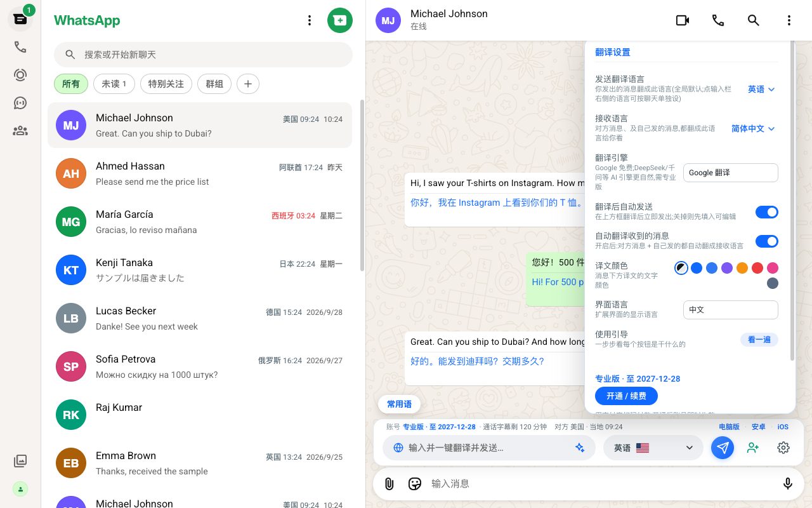The height and width of the screenshot is (508, 812).
Task: Search within the Michael Johnson conversation
Action: (x=754, y=20)
